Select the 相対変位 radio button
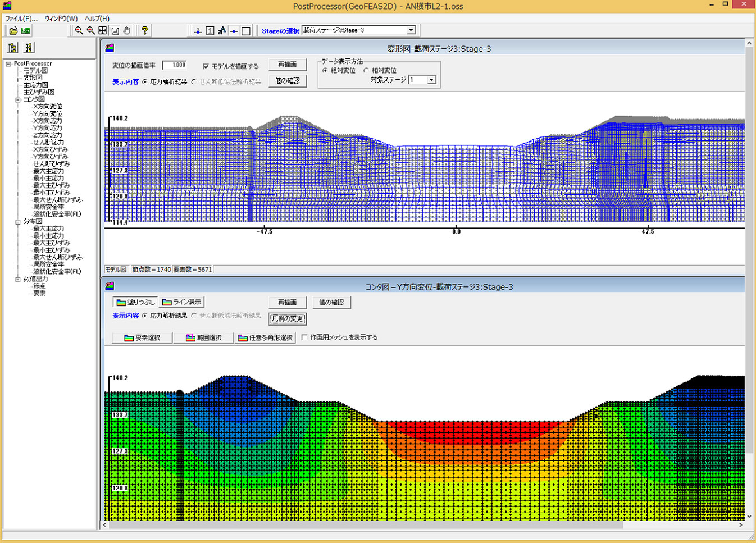This screenshot has height=543, width=756. pyautogui.click(x=366, y=71)
